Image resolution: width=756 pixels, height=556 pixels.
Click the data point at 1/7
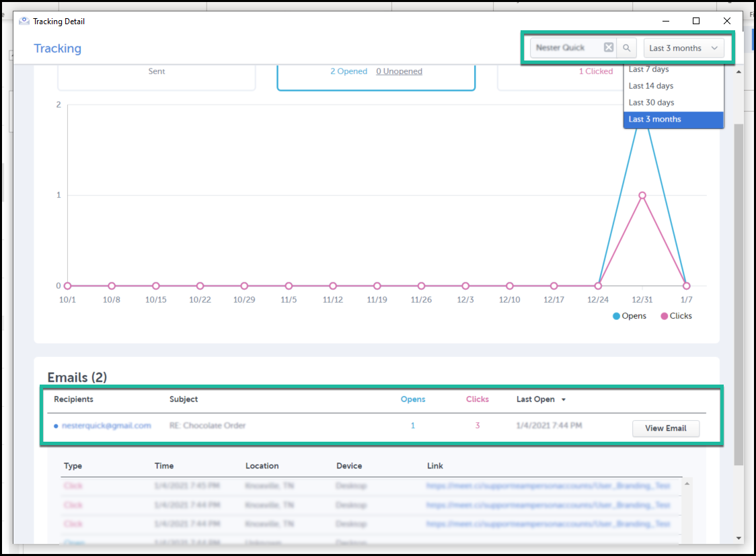(x=687, y=286)
